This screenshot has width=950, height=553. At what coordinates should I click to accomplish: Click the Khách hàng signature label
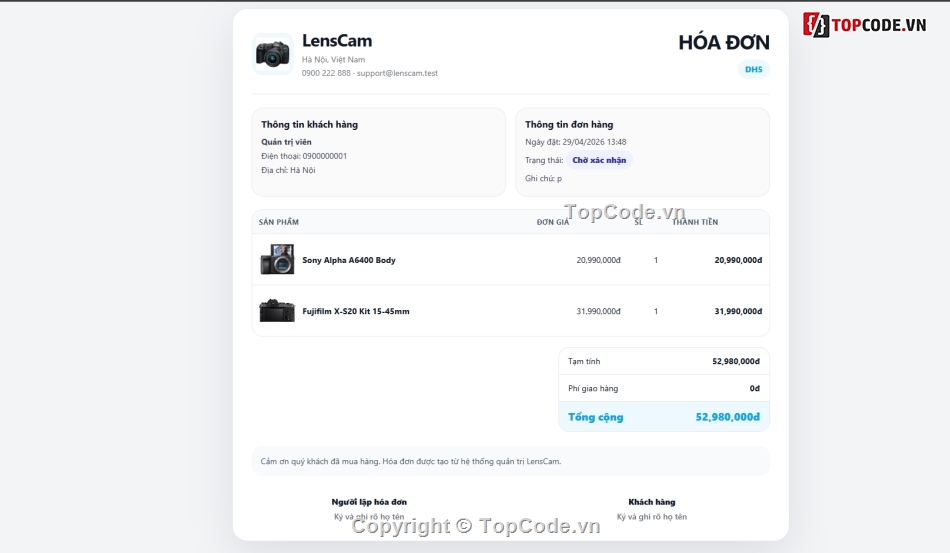tap(652, 502)
